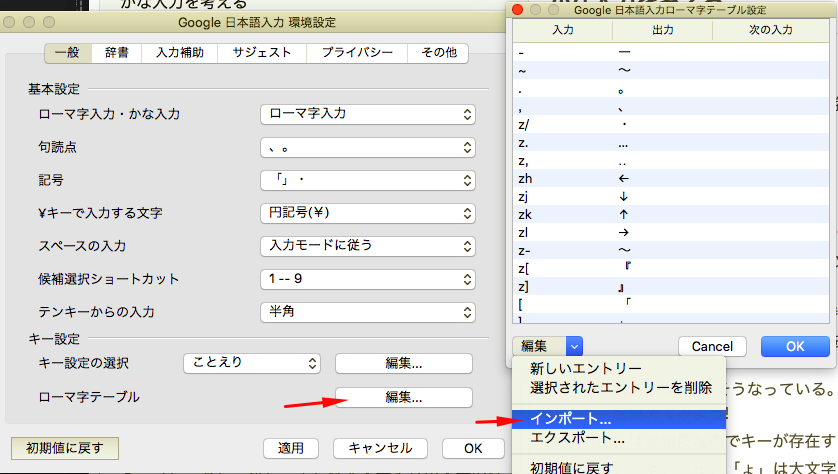Select the z[ row in the table

pos(671,268)
